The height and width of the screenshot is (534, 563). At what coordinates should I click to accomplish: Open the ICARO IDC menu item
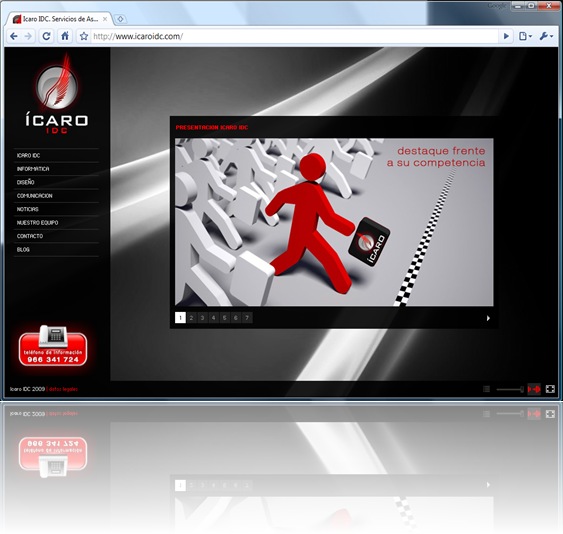click(x=28, y=155)
